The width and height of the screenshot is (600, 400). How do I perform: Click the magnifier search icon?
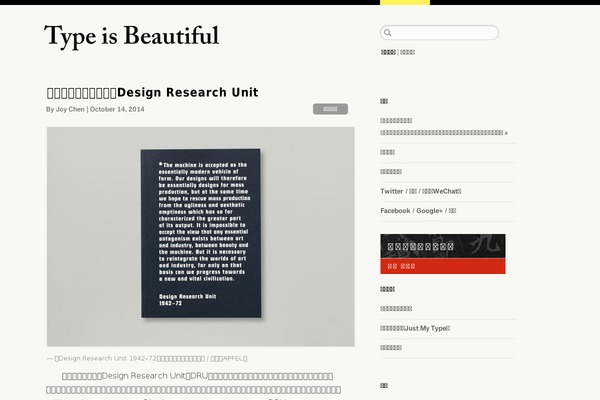click(388, 33)
